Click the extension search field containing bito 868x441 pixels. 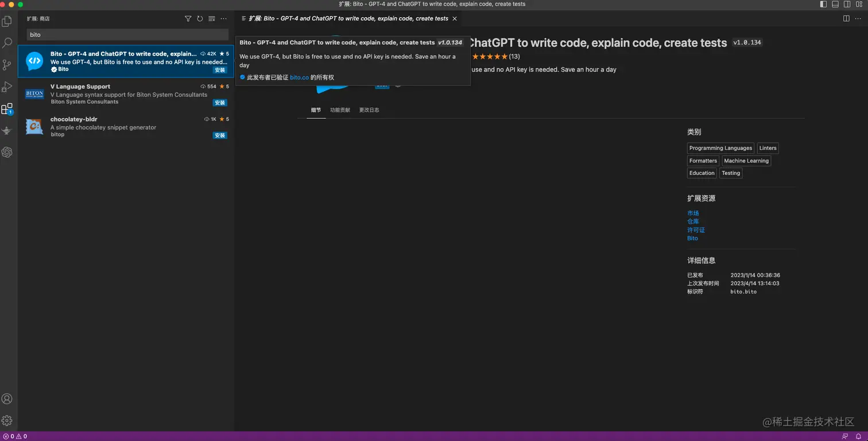(127, 34)
